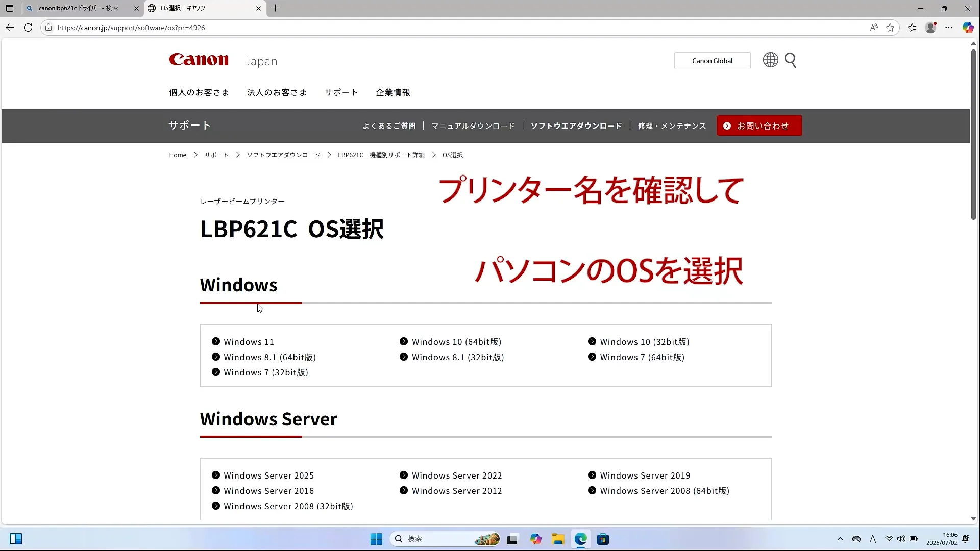
Task: Open the tab actions menu
Action: click(10, 8)
